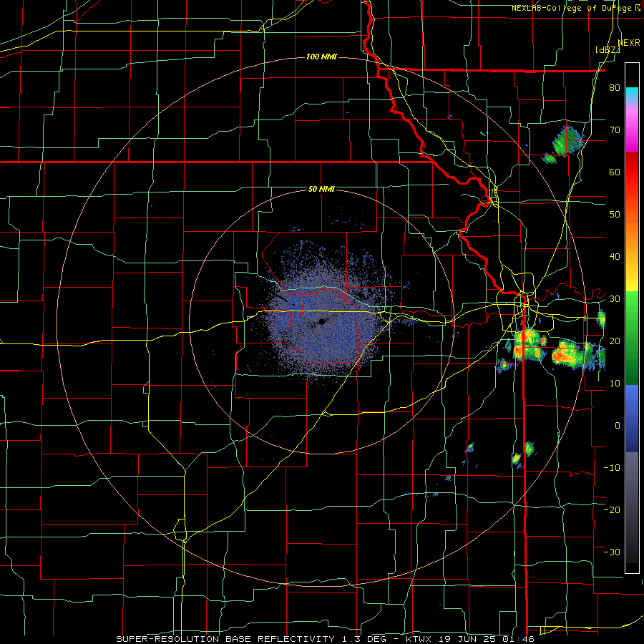
Task: Click the -30 value on the dBZ scale
Action: [x=612, y=552]
